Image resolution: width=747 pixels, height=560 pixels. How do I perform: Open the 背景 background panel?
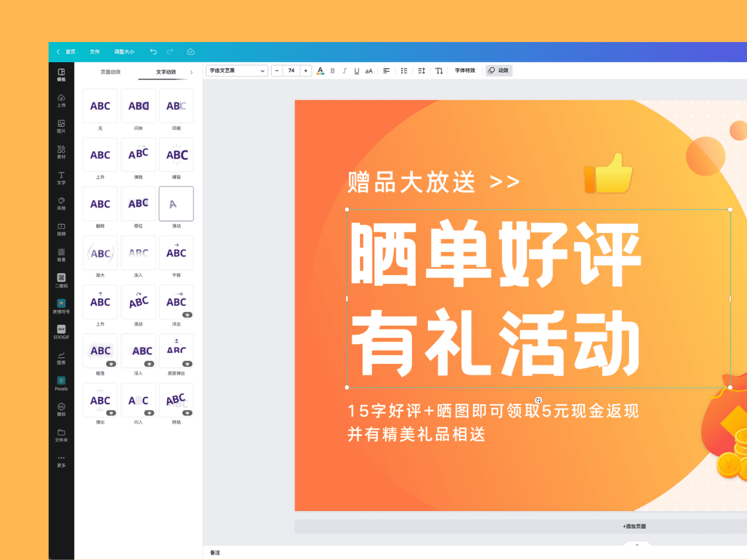tap(61, 255)
